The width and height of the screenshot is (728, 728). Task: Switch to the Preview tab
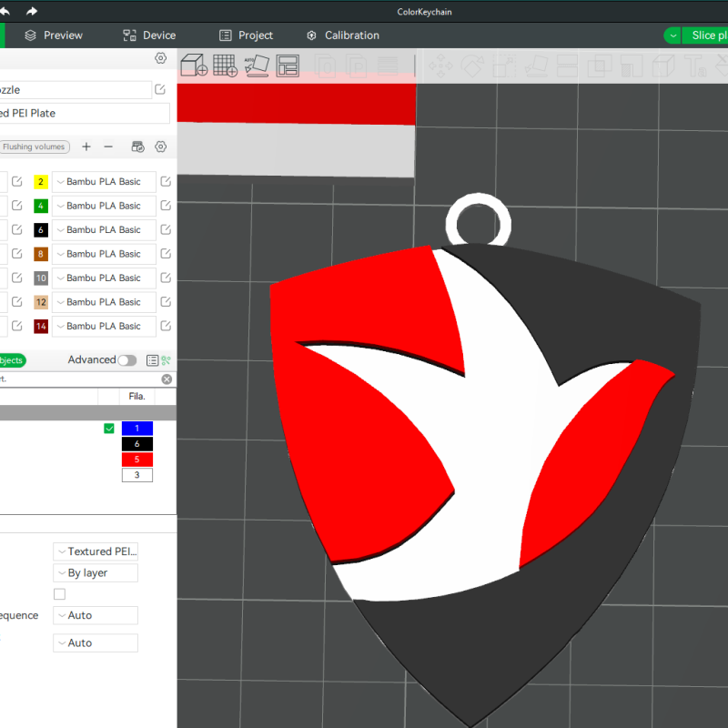tap(54, 35)
